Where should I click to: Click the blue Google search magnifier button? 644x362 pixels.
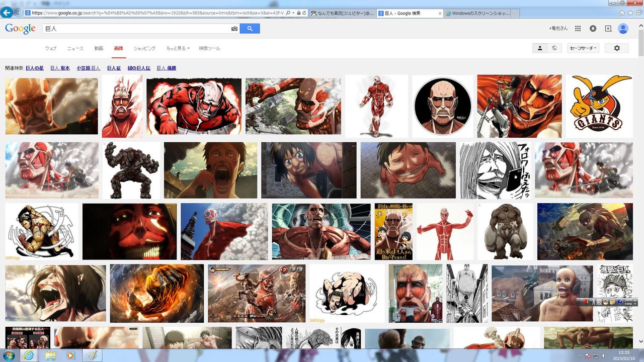point(250,29)
